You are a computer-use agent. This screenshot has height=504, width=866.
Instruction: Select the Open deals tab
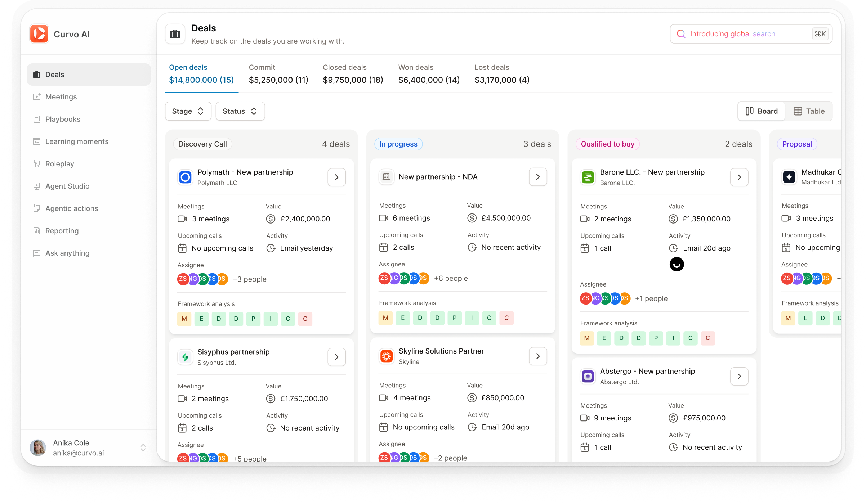pos(201,74)
